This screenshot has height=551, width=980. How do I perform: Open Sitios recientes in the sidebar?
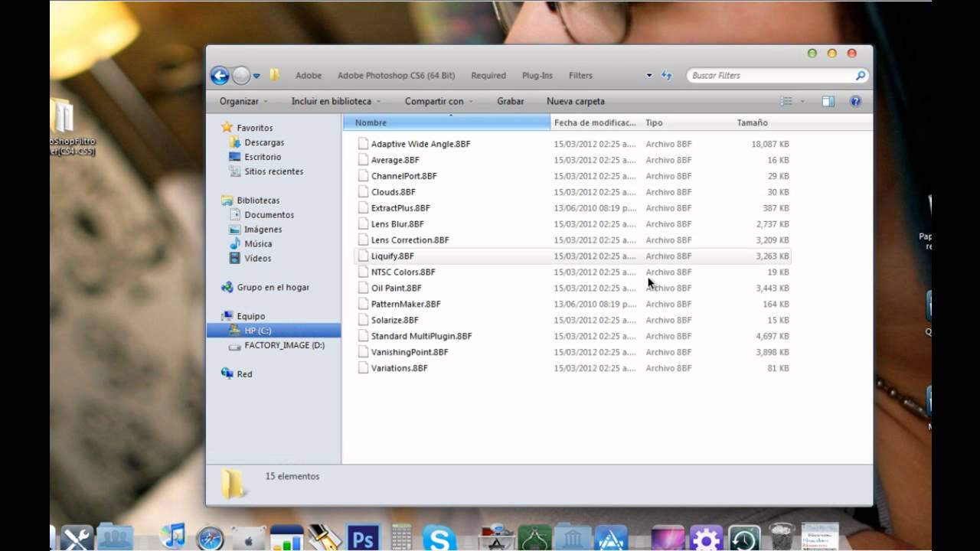point(273,171)
